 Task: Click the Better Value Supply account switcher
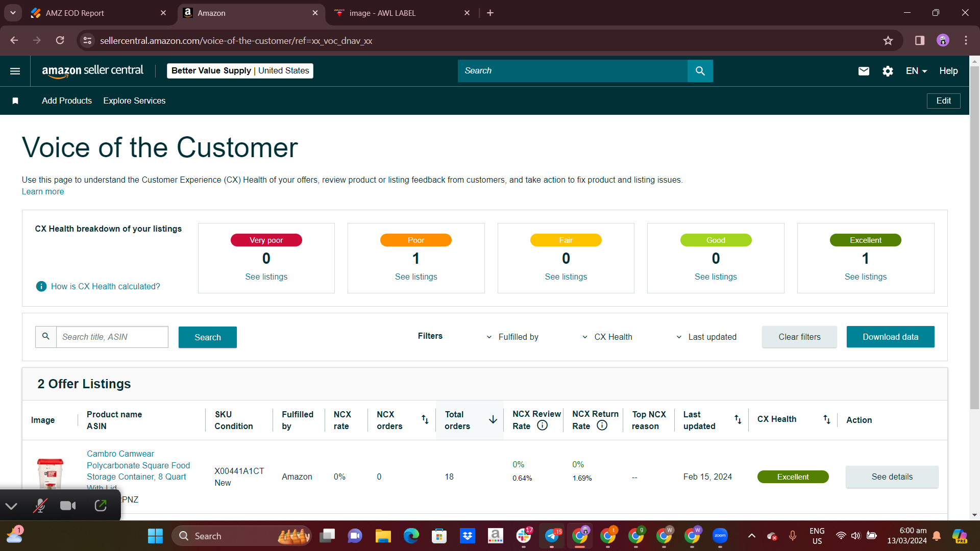point(240,71)
